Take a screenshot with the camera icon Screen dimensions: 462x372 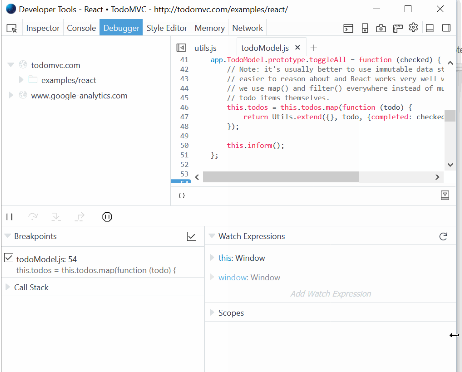click(x=381, y=28)
